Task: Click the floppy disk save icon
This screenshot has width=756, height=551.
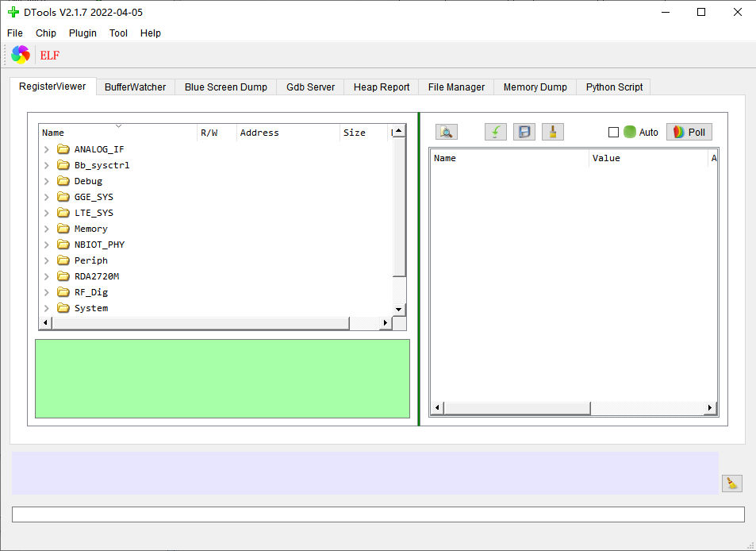Action: 524,132
